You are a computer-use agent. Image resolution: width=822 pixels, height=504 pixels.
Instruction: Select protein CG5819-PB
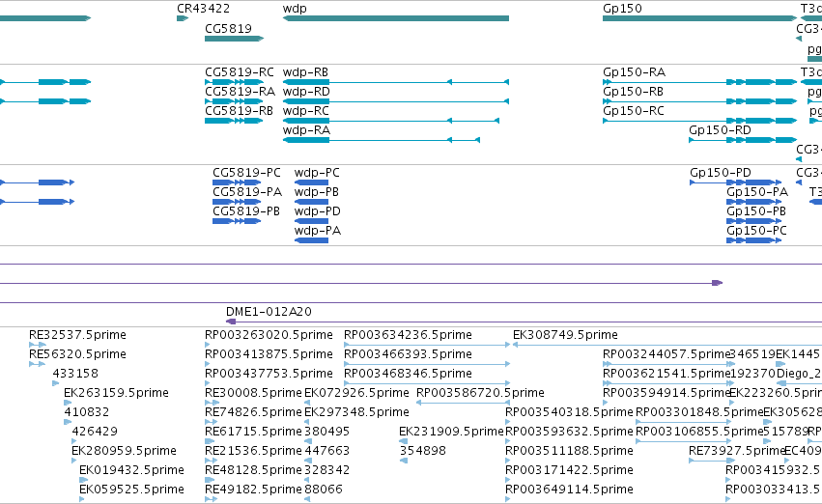click(246, 211)
